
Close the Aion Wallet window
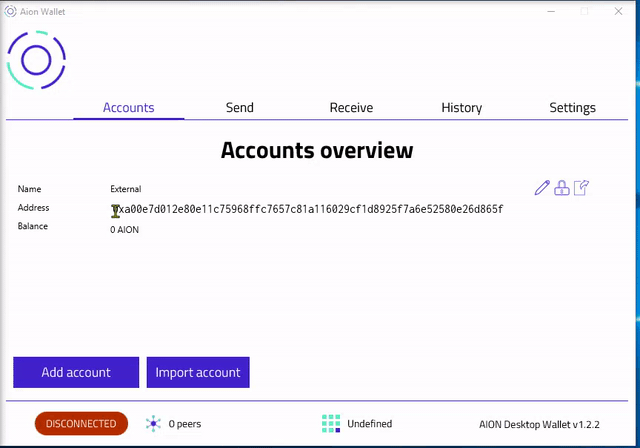[x=618, y=11]
